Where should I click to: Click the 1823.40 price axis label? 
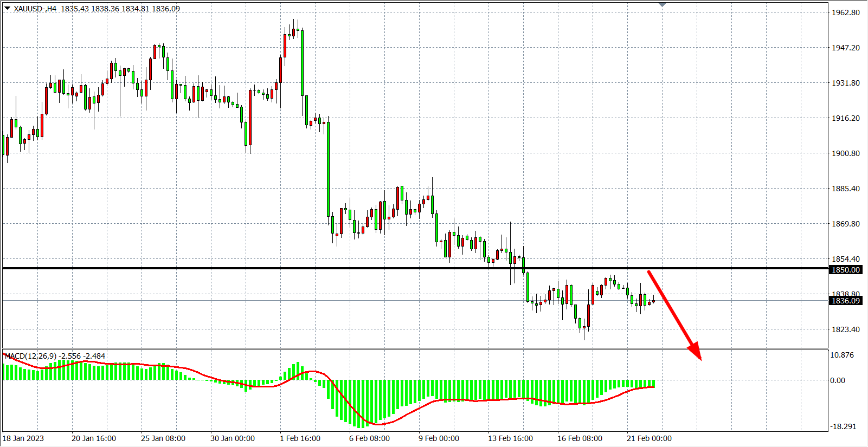[x=845, y=329]
